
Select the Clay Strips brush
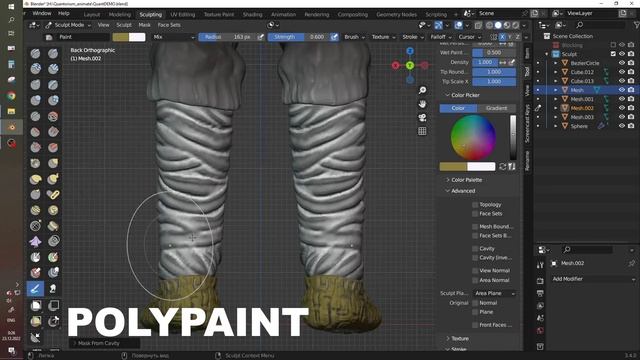53,69
